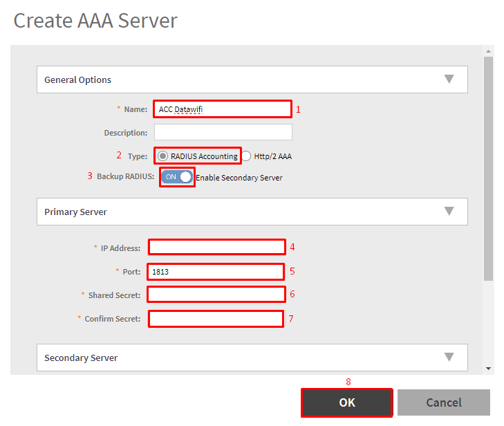Screen dimensions: 504x426
Task: Click the Description input field
Action: point(223,132)
